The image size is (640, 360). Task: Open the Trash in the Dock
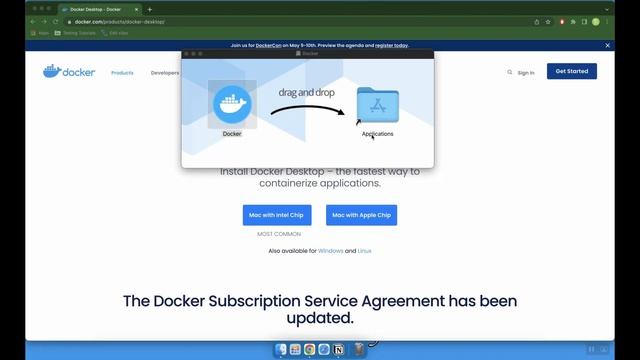[359, 349]
